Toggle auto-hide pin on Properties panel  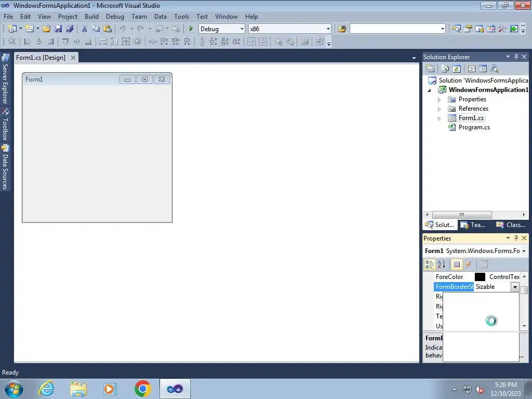[516, 238]
